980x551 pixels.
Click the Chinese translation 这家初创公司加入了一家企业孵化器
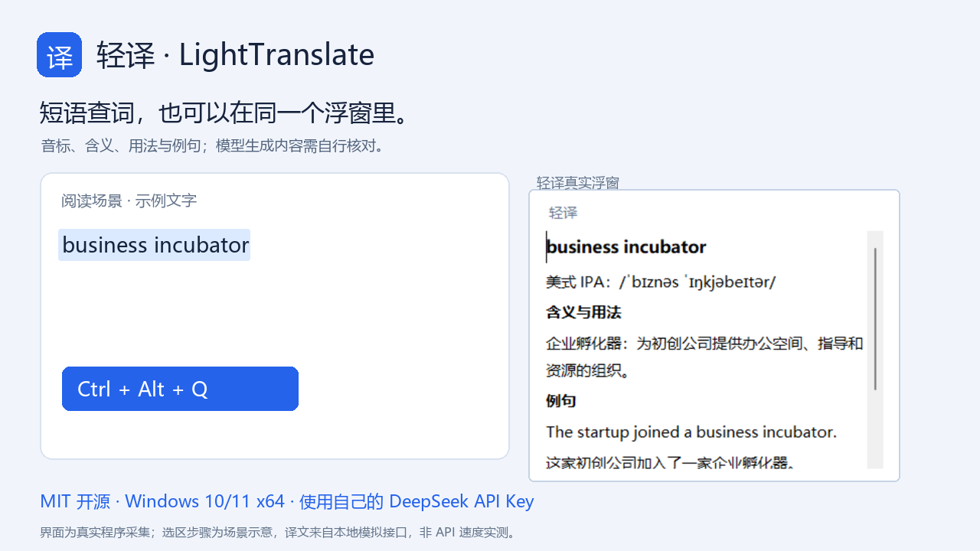point(670,462)
